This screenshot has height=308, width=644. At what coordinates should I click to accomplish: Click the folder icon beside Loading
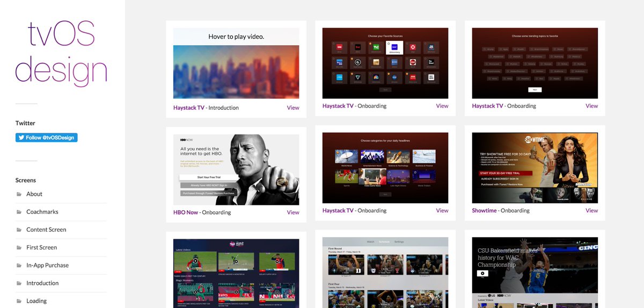[19, 301]
